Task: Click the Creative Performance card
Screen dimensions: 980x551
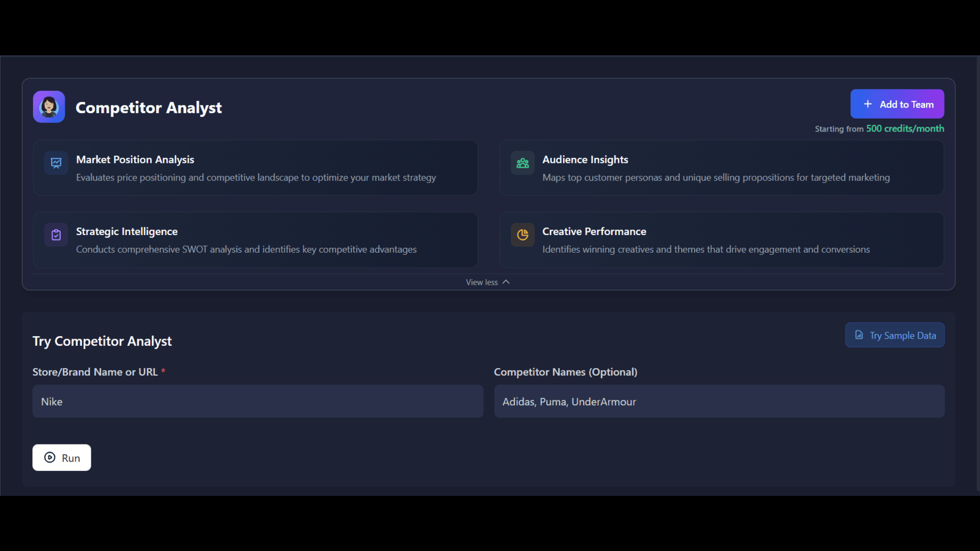Action: coord(722,240)
